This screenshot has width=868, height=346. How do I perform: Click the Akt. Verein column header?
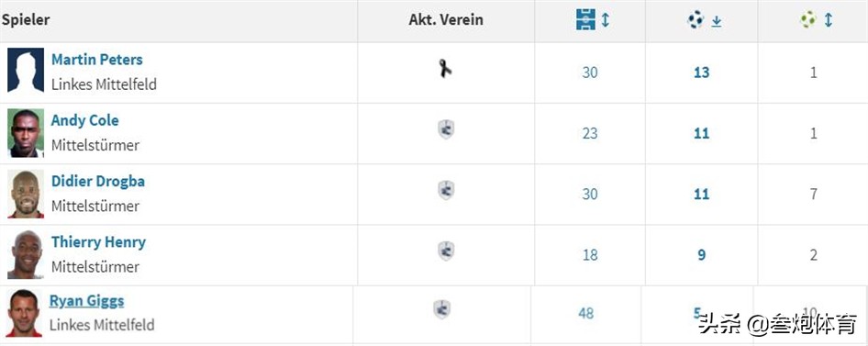pyautogui.click(x=446, y=20)
